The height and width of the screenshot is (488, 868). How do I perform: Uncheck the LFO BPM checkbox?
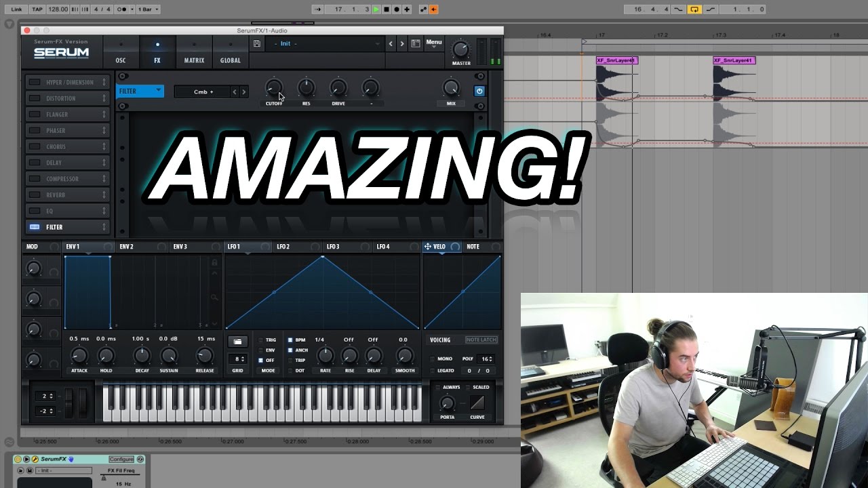point(291,340)
